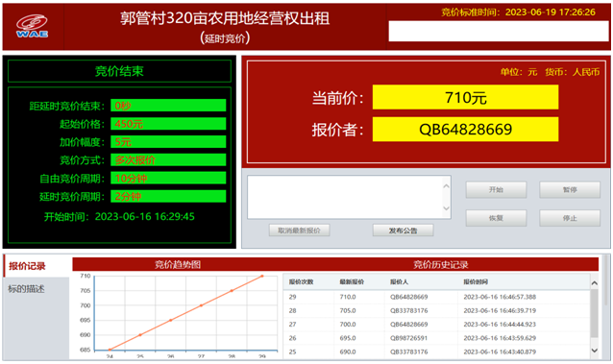613x364 pixels.
Task: Click the 报价人 column header
Action: 399,282
